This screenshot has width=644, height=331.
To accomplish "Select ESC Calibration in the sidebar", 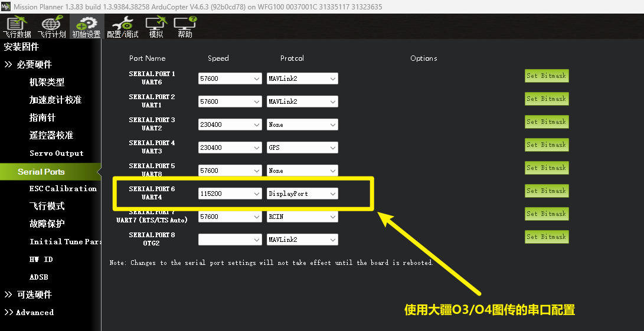I will point(63,189).
